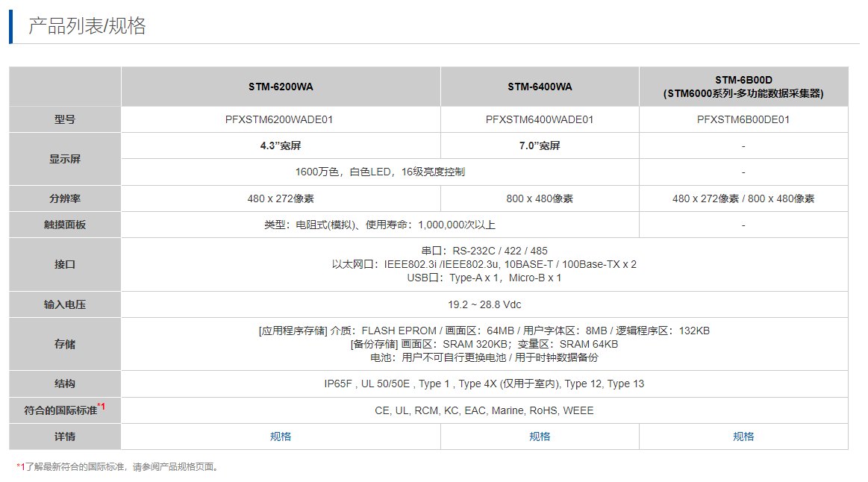Open the 规格 link under STM-6B00D
This screenshot has height=482, width=868.
pos(743,436)
